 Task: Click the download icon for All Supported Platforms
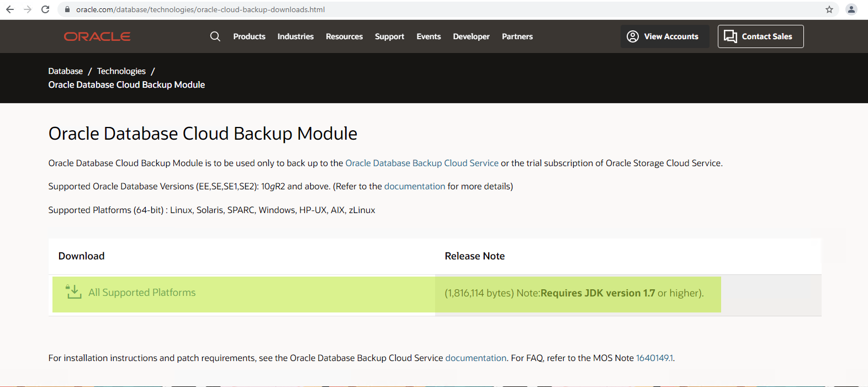[73, 292]
